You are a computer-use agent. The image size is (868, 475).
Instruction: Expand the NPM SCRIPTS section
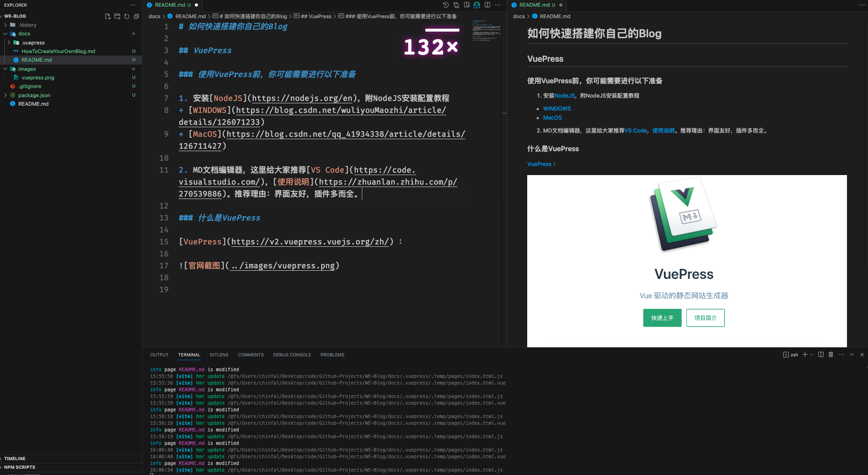click(x=19, y=467)
